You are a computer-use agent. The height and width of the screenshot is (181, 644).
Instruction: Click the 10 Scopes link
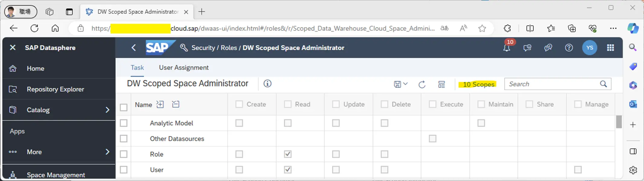tap(479, 84)
